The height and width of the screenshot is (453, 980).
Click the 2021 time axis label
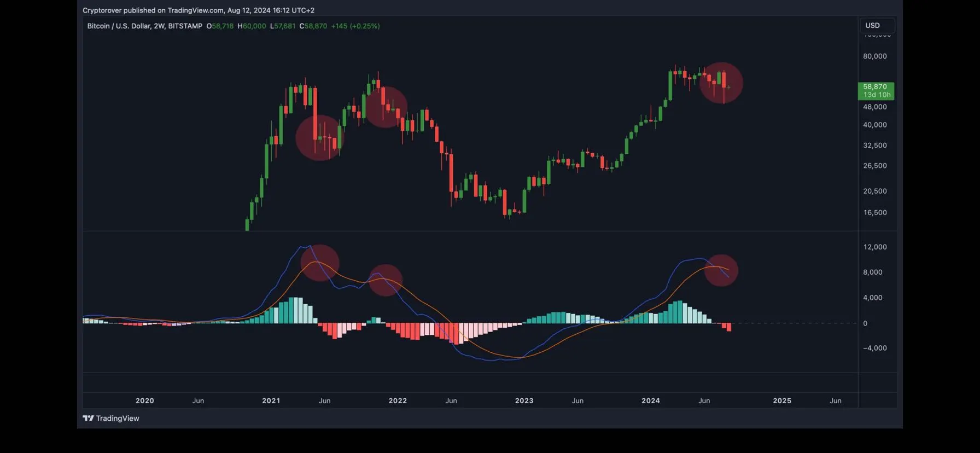pyautogui.click(x=271, y=401)
